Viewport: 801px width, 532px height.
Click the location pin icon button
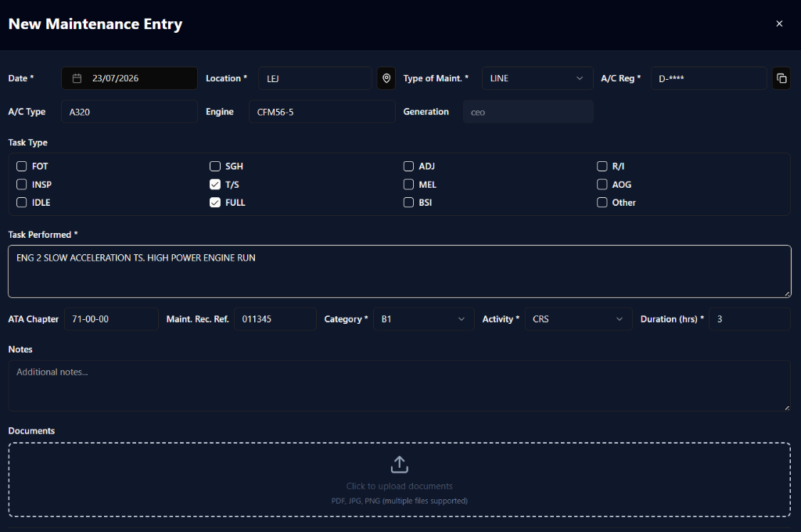pos(386,78)
